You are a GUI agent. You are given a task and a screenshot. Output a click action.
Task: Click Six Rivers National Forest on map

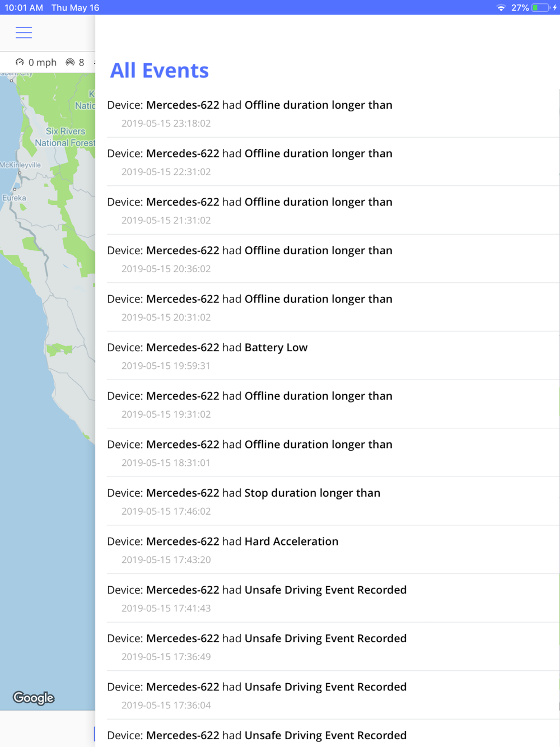coord(65,137)
